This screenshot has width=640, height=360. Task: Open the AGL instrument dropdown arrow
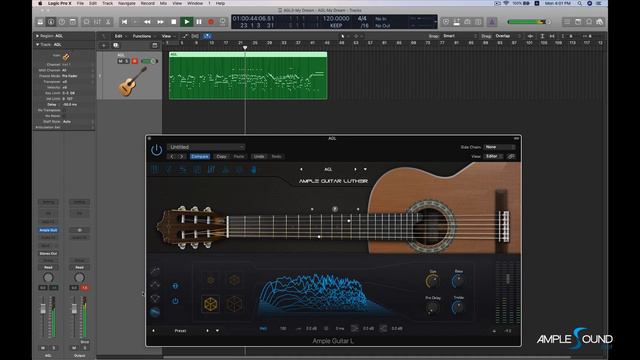coord(365,169)
